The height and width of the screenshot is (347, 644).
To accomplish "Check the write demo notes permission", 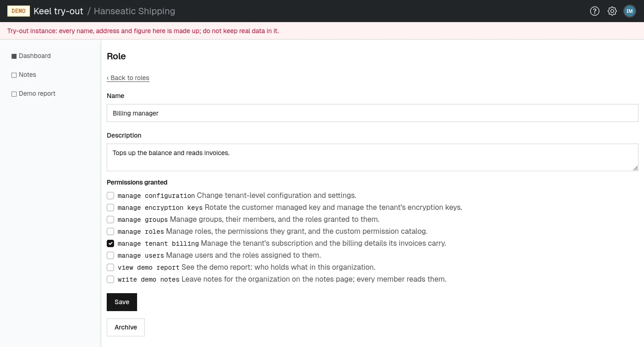I will [x=110, y=279].
